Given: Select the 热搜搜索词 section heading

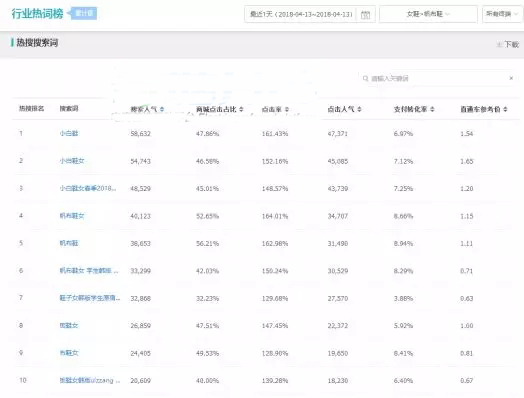Looking at the screenshot, I should (37, 43).
